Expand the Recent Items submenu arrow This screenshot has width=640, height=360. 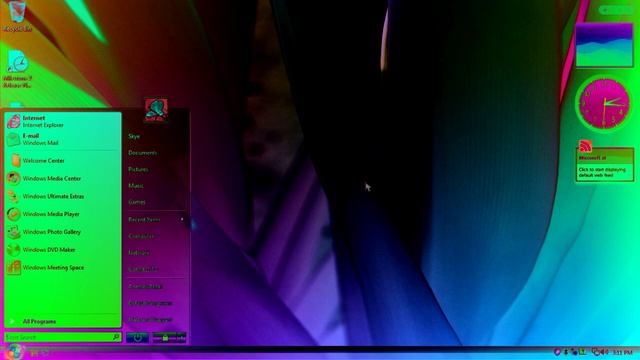pos(182,220)
